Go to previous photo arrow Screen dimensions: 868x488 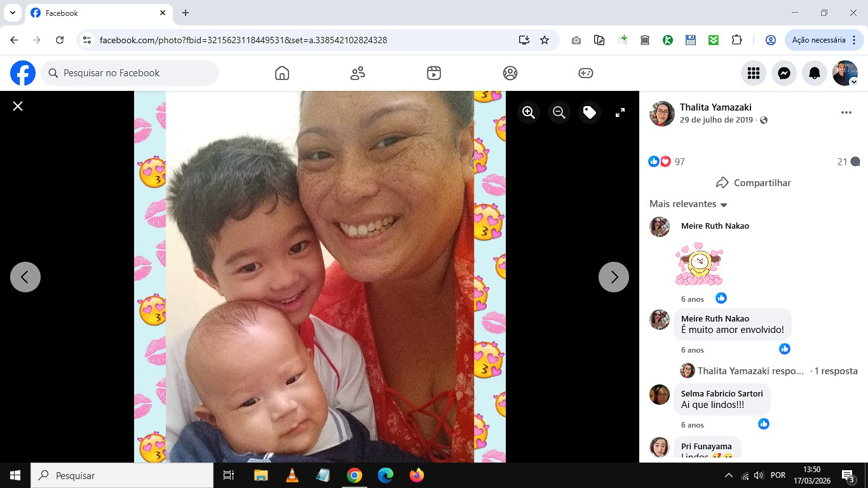(x=25, y=277)
